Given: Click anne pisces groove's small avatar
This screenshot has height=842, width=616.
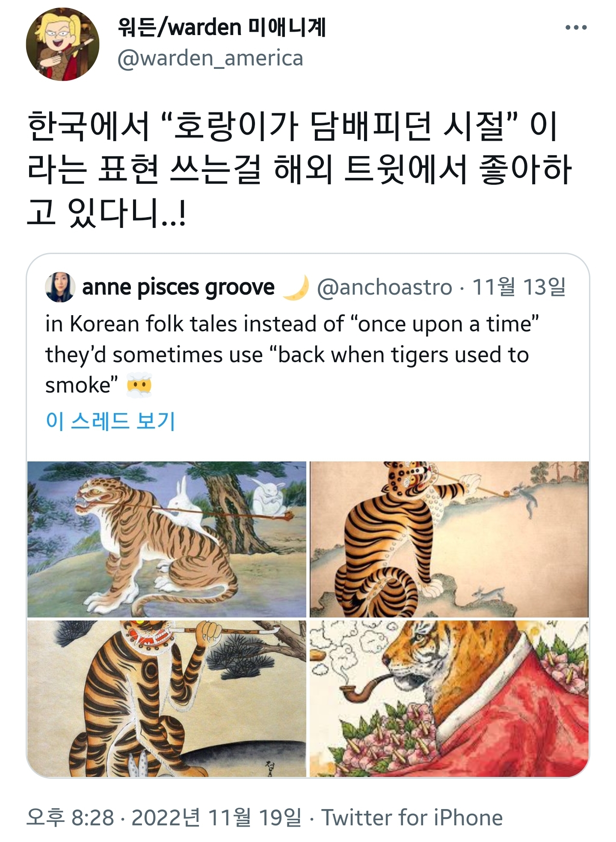Looking at the screenshot, I should pos(60,287).
